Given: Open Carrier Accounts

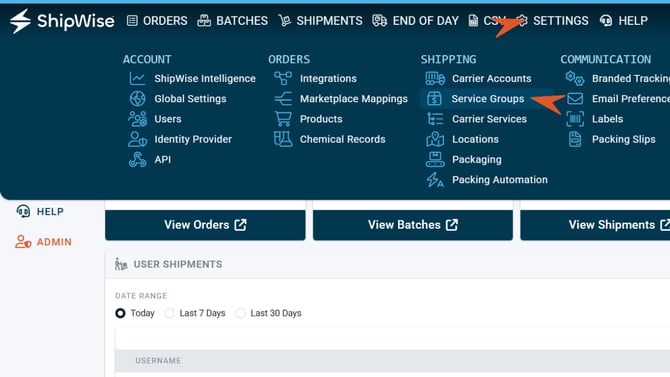Looking at the screenshot, I should pos(492,79).
